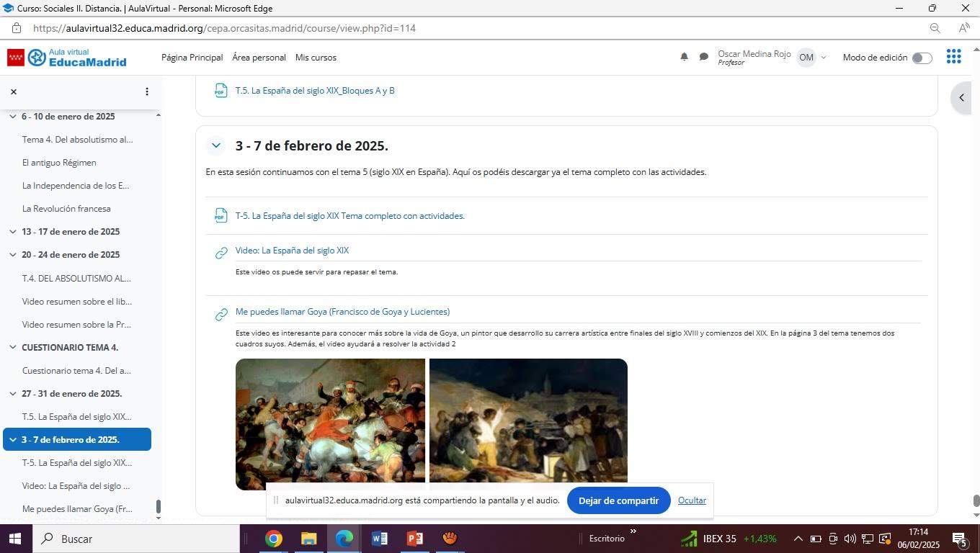This screenshot has width=980, height=553.
Task: Click the course index scrollbar thumb
Action: 159,508
